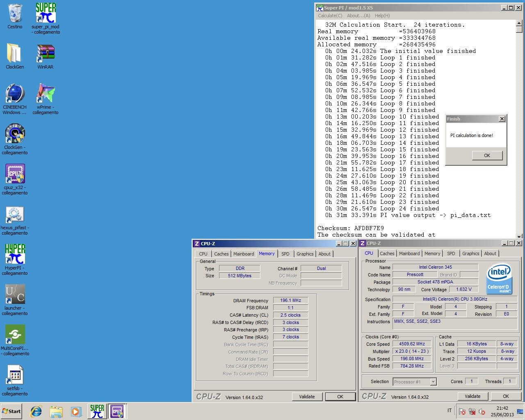525x420 pixels.
Task: Click the action center flag tray icon
Action: 462,411
